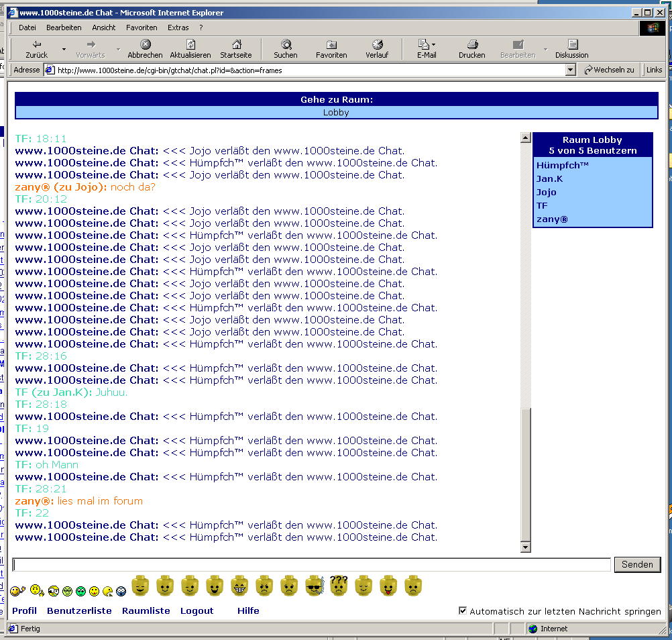Expand the address bar dropdown arrow
This screenshot has width=672, height=640.
tap(570, 70)
